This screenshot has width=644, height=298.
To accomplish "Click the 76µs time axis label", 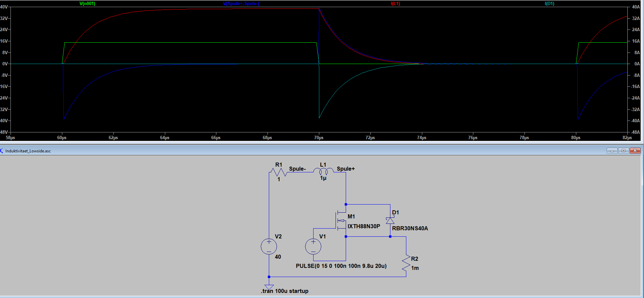I will (x=473, y=138).
